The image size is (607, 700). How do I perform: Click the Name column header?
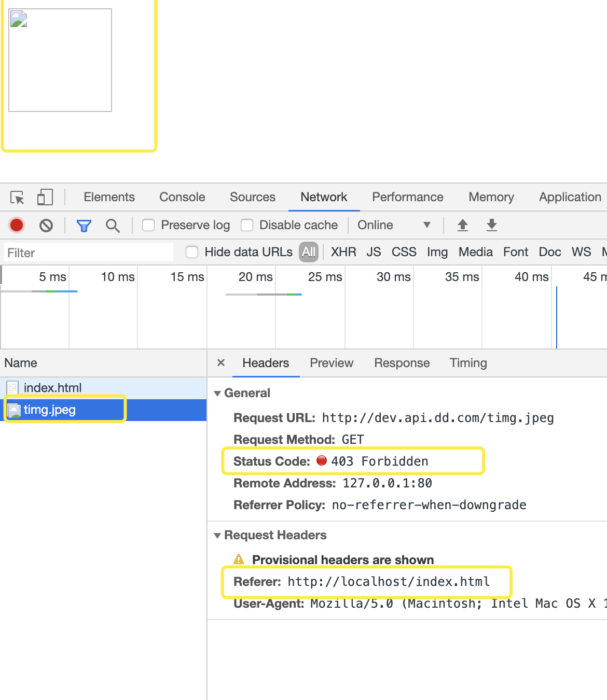(103, 363)
